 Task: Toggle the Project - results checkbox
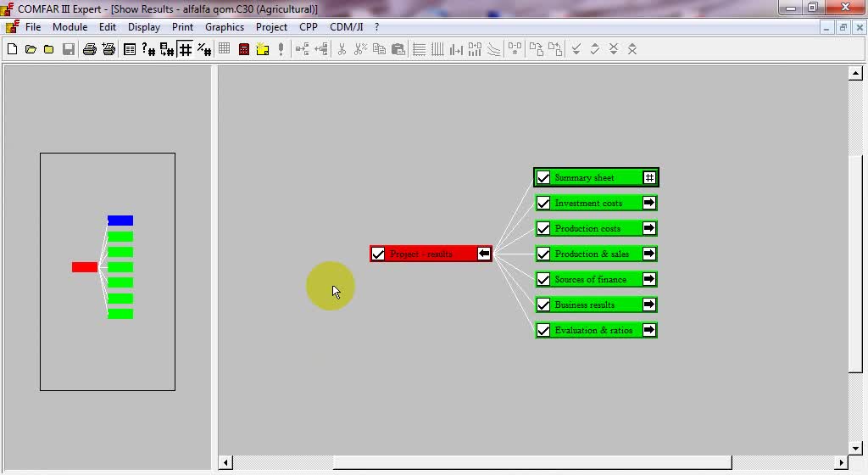(x=378, y=254)
